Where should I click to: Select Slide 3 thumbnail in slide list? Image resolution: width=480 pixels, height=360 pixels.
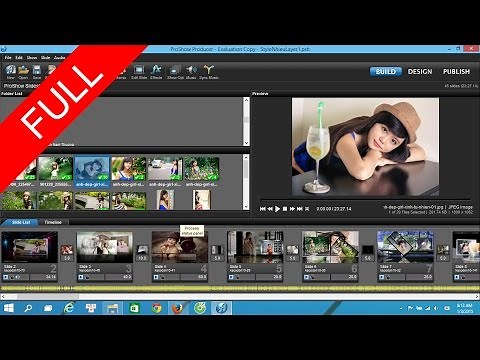(x=105, y=247)
